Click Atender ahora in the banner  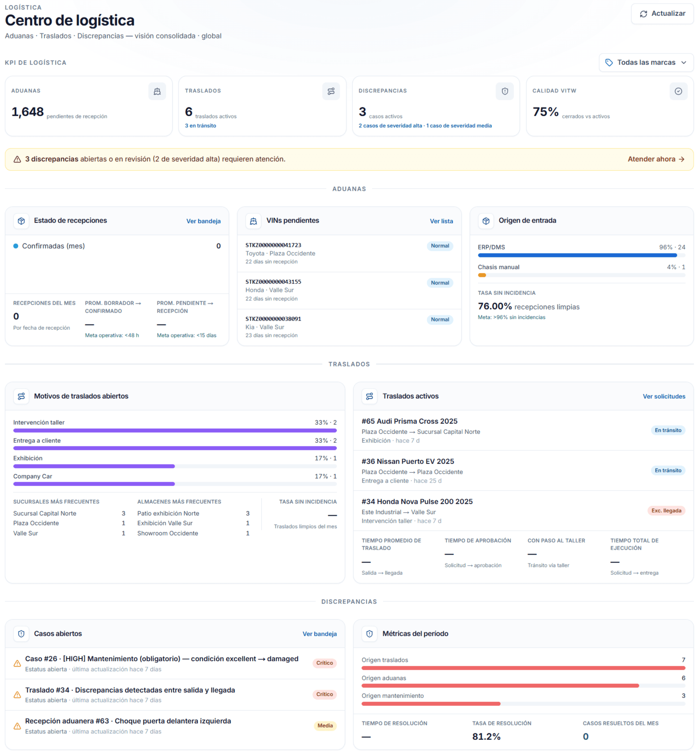(656, 159)
